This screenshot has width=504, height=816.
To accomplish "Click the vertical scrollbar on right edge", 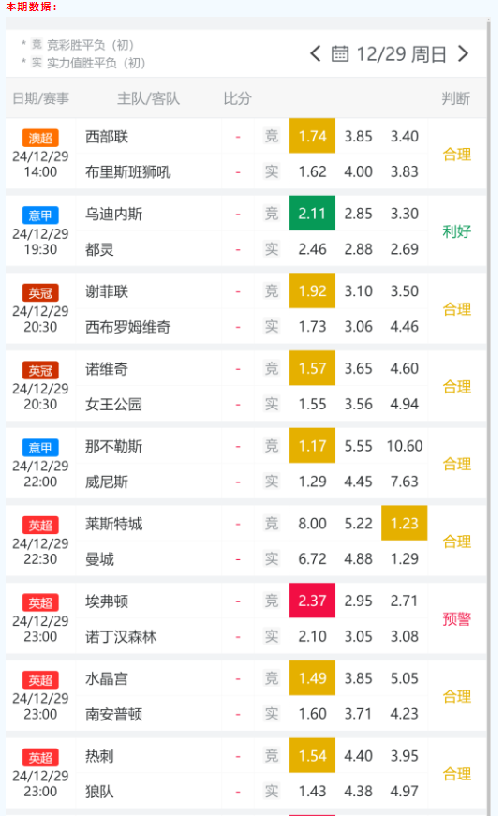I will click(x=488, y=416).
